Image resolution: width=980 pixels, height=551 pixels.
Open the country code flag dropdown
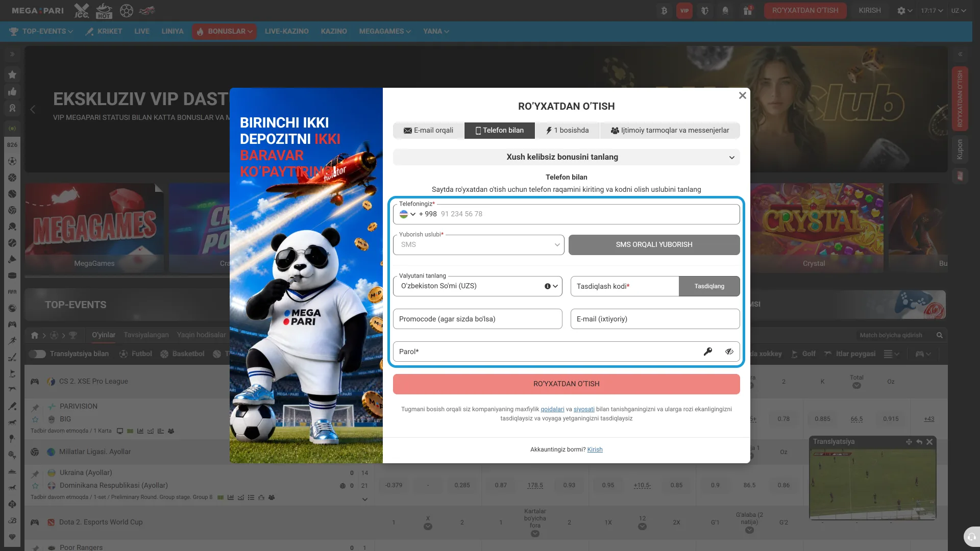tap(407, 214)
